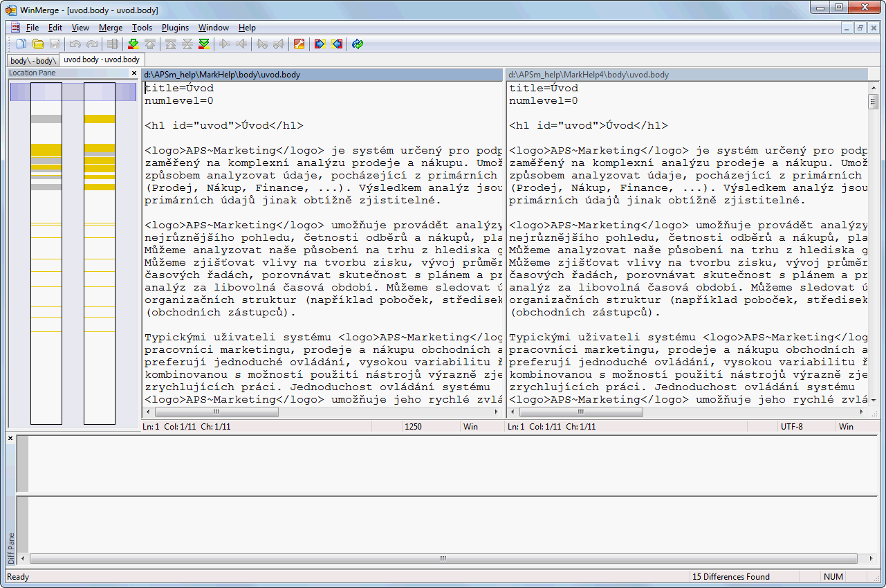
Task: Open the Tools menu
Action: pos(142,28)
